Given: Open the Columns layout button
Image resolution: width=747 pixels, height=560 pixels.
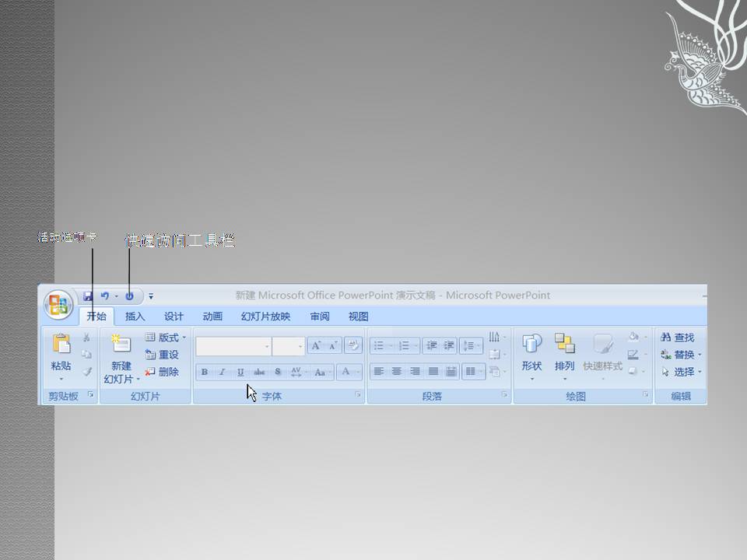Looking at the screenshot, I should coord(473,372).
